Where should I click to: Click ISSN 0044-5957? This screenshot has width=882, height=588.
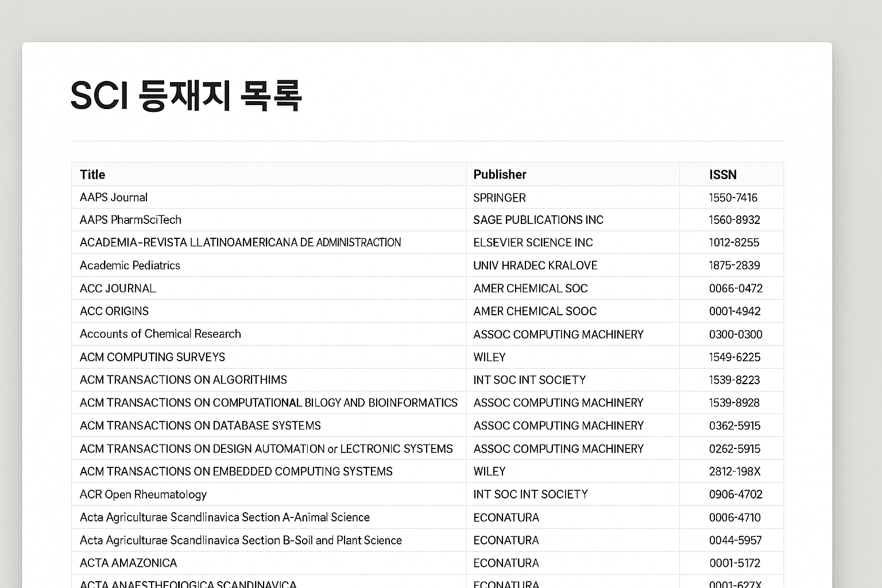[x=736, y=540]
